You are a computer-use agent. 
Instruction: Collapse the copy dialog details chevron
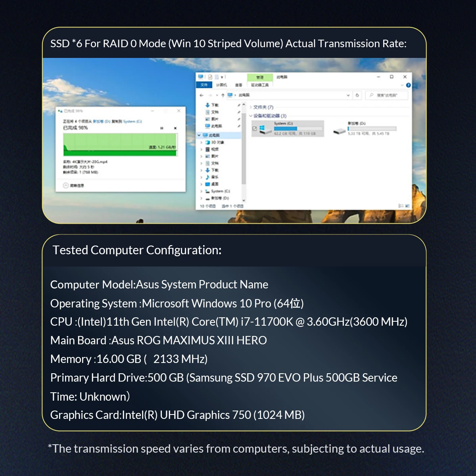[x=66, y=185]
